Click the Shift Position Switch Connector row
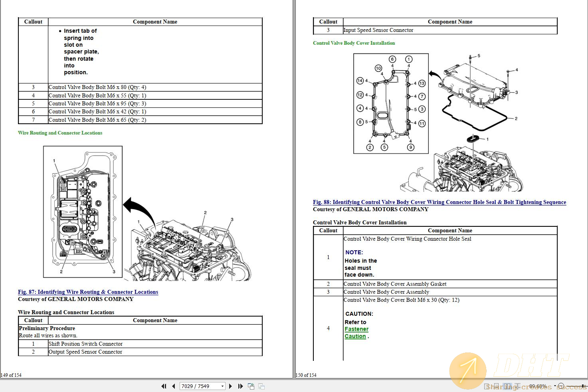This screenshot has height=392, width=588. tap(140, 344)
